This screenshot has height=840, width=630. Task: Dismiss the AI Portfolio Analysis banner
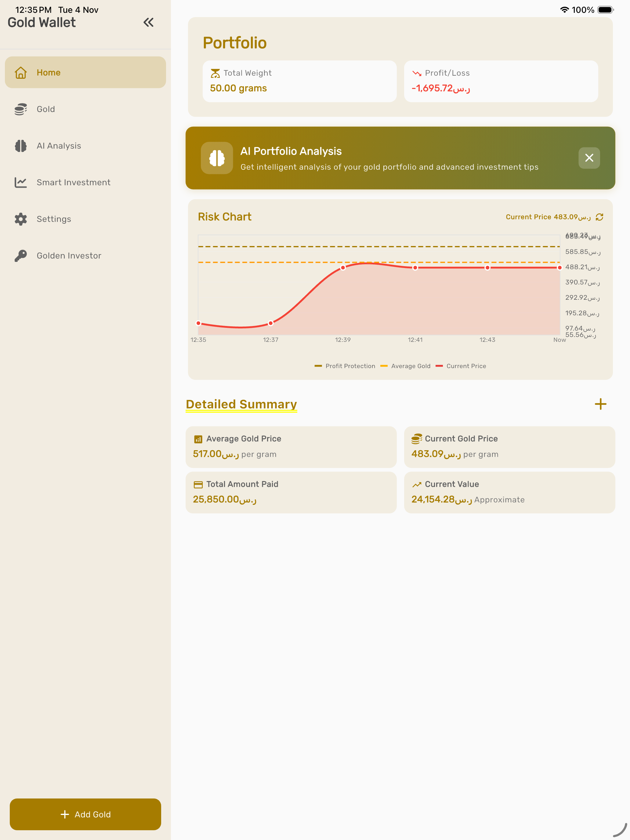[589, 158]
